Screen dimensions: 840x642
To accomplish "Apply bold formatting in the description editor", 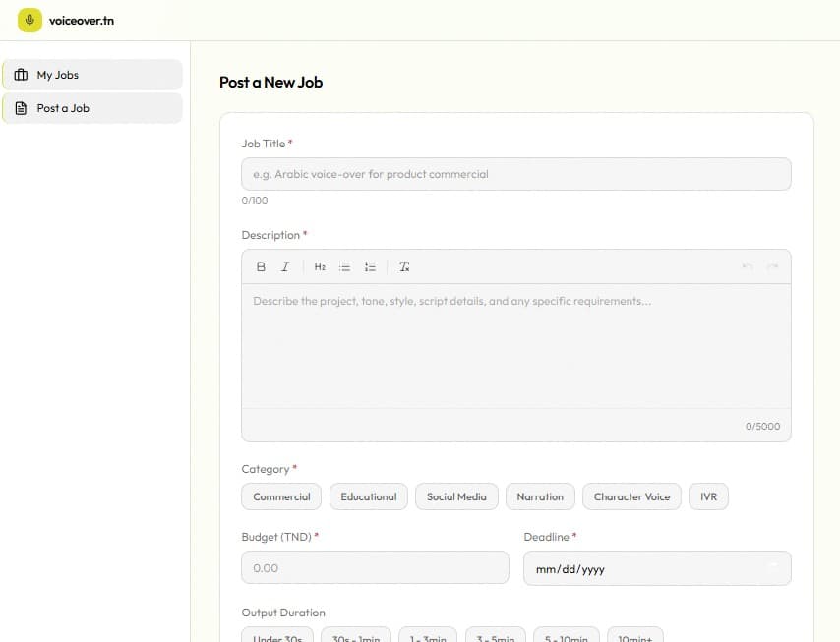I will click(261, 265).
